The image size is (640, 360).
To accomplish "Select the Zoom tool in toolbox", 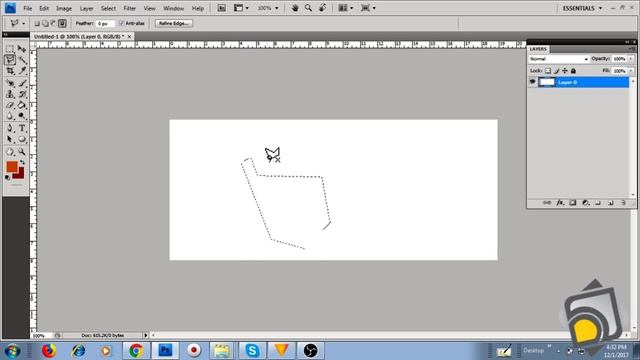I will (x=22, y=152).
